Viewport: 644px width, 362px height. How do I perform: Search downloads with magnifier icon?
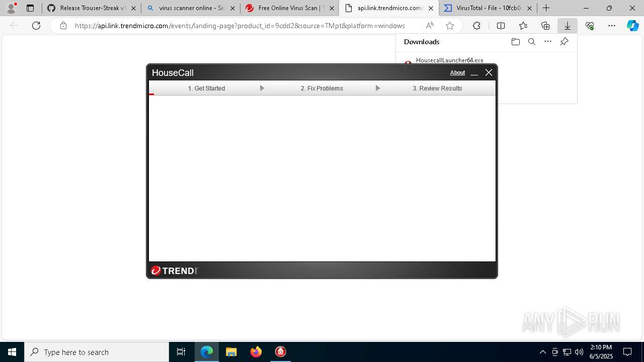pyautogui.click(x=531, y=42)
